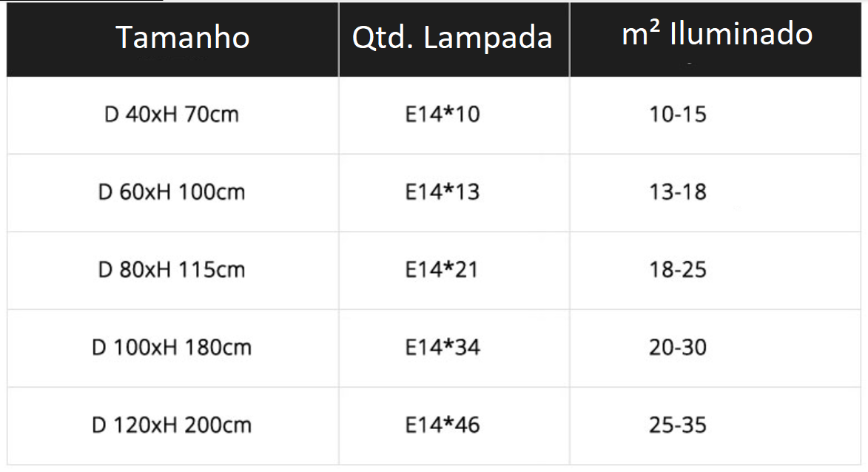Click the E14*13 lamp quantity cell
The width and height of the screenshot is (868, 472).
443,192
